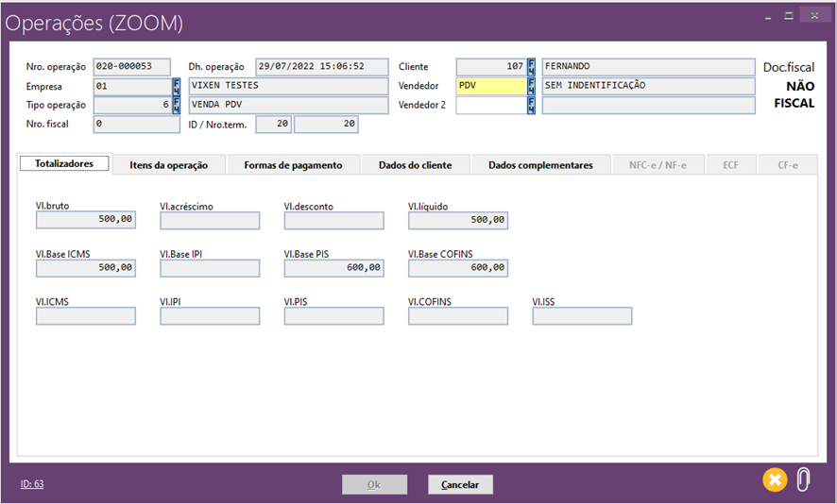Select the Dados do cliente tab
The height and width of the screenshot is (504, 837).
click(415, 165)
